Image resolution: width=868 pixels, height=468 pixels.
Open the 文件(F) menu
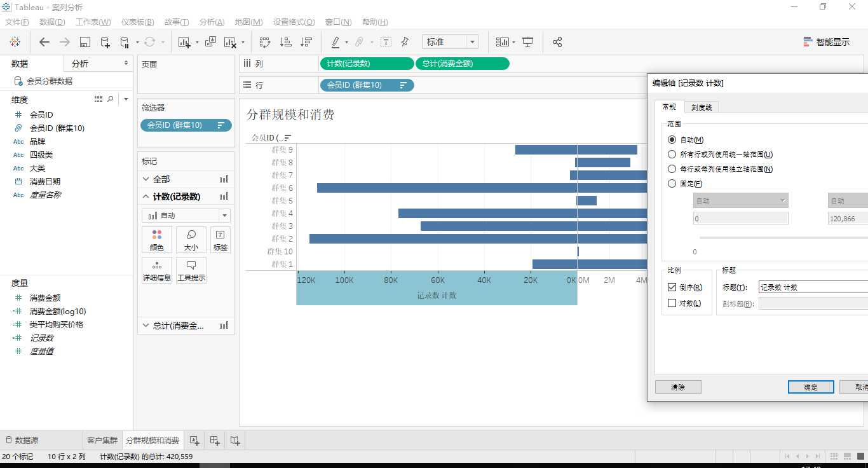click(x=17, y=22)
